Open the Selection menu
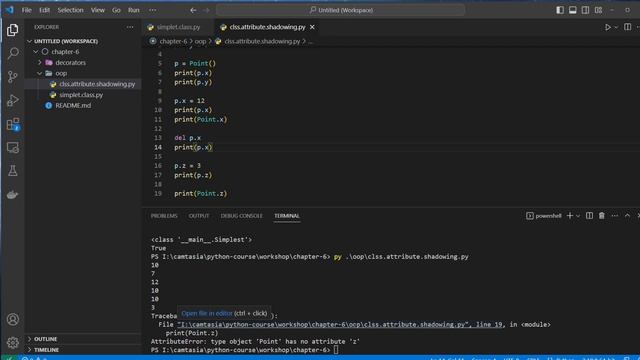Screen dimensions: 640x360 (x=70, y=10)
